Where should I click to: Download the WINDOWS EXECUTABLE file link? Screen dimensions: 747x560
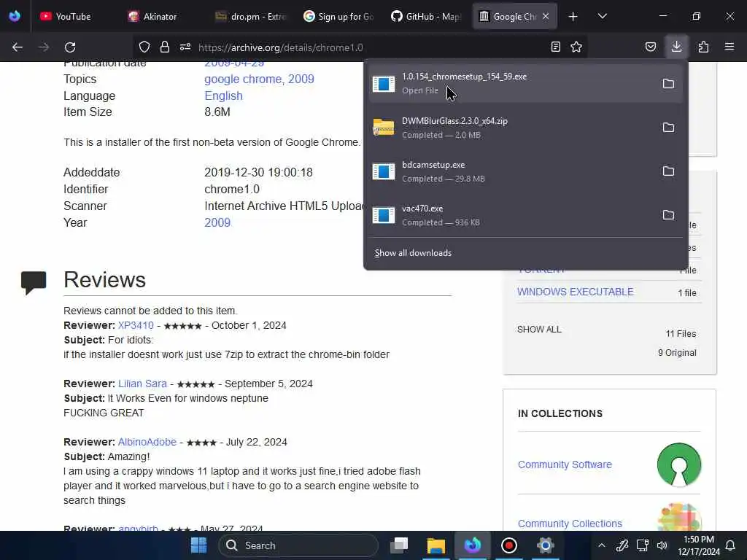pos(576,292)
